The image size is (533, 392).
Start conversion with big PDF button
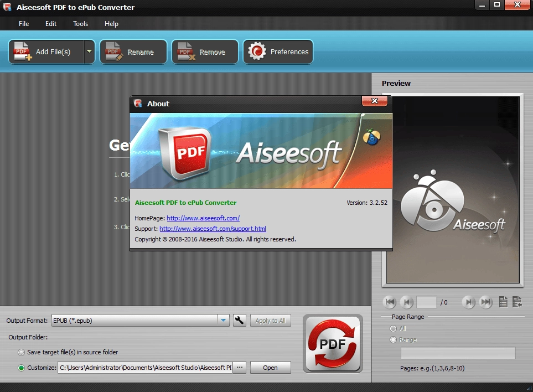(x=333, y=344)
